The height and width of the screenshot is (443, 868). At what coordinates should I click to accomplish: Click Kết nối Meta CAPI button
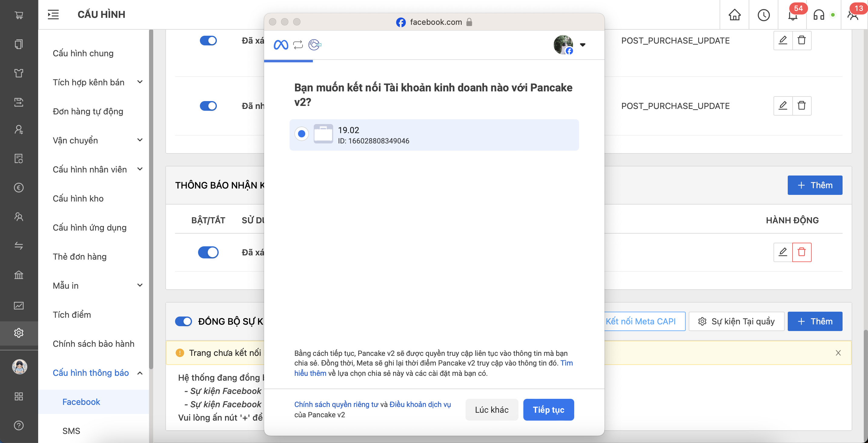point(644,321)
